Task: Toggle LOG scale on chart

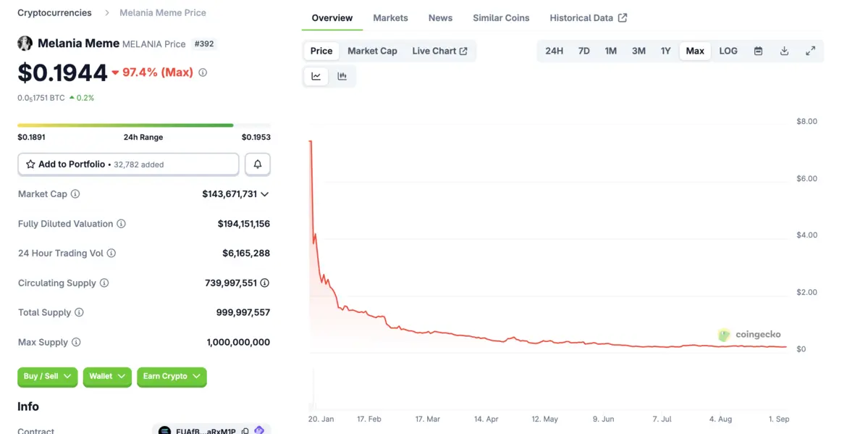Action: (728, 51)
